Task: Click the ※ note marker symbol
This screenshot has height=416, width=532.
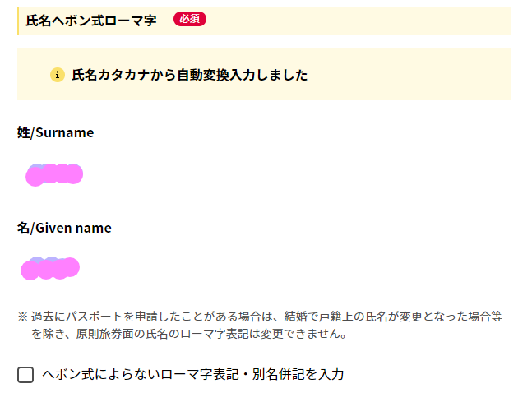Action: click(22, 317)
